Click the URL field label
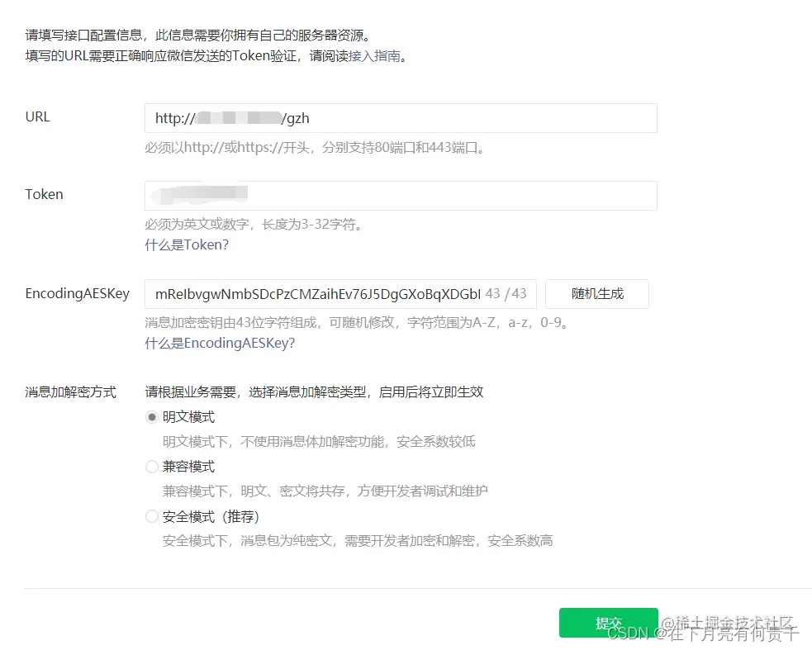 point(37,116)
